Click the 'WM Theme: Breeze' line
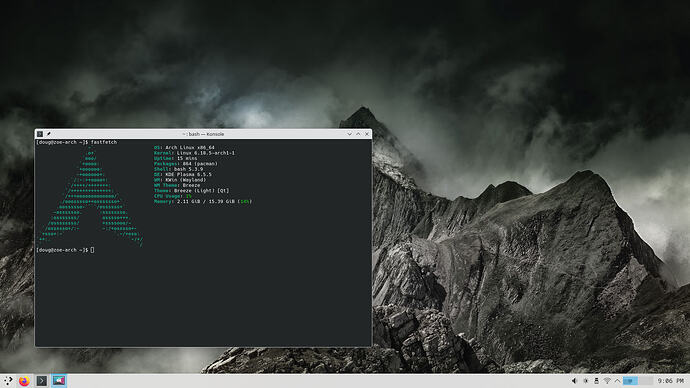Screen dimensions: 690x388 [176, 185]
